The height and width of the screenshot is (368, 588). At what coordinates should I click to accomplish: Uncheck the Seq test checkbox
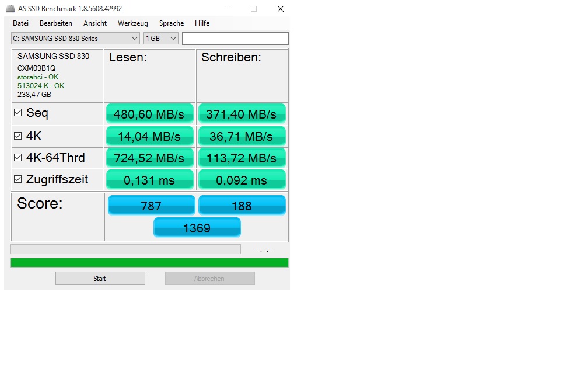click(17, 113)
